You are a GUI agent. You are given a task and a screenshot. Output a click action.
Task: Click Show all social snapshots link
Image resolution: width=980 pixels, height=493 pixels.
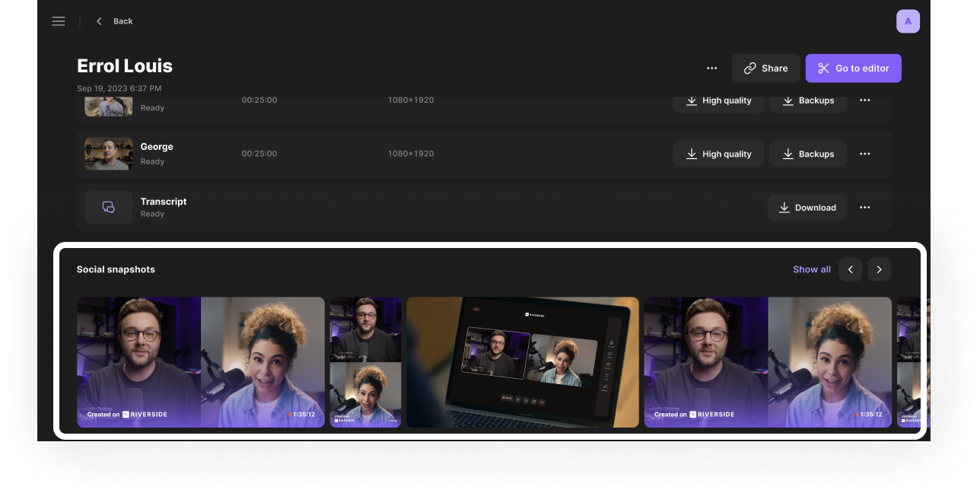click(811, 269)
